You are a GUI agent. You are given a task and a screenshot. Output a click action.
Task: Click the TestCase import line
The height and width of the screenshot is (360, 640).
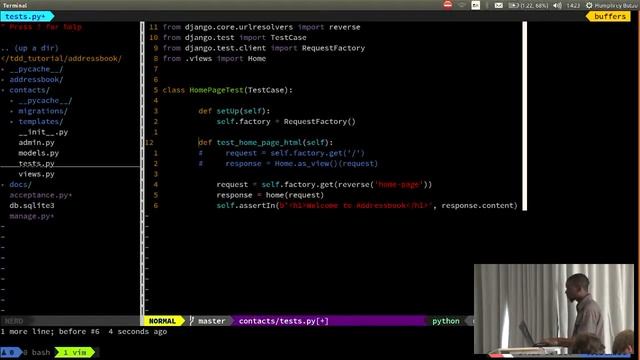click(234, 38)
